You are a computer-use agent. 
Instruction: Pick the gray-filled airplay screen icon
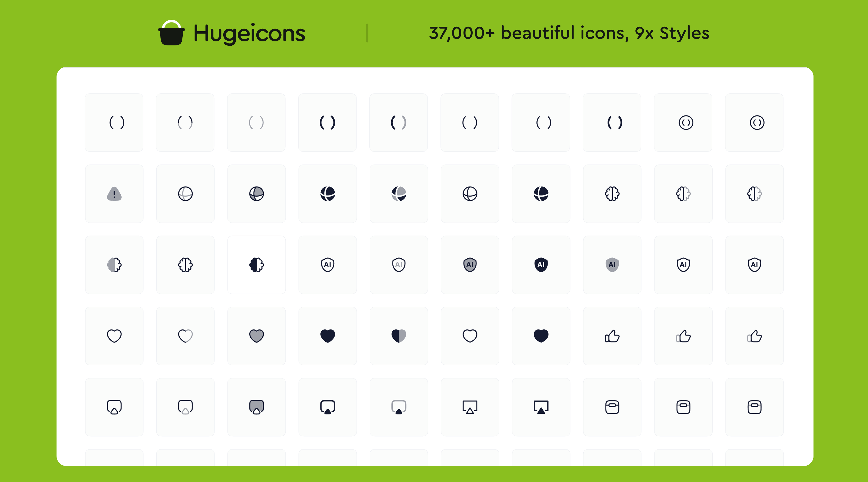[x=256, y=407]
